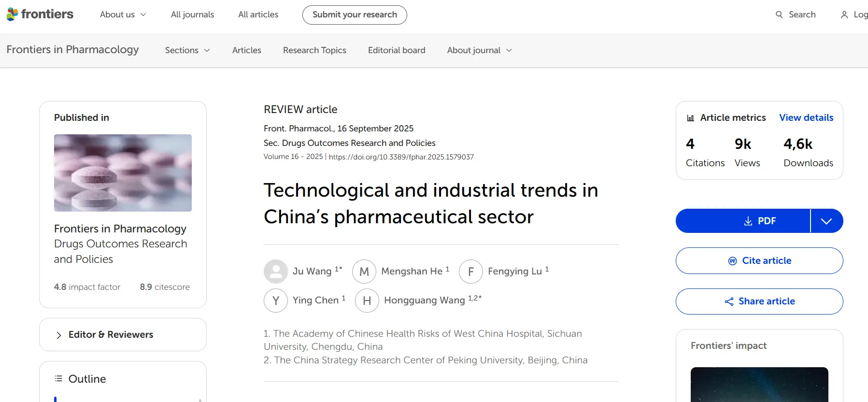Image resolution: width=868 pixels, height=402 pixels.
Task: Click the search magnifier icon
Action: [779, 14]
